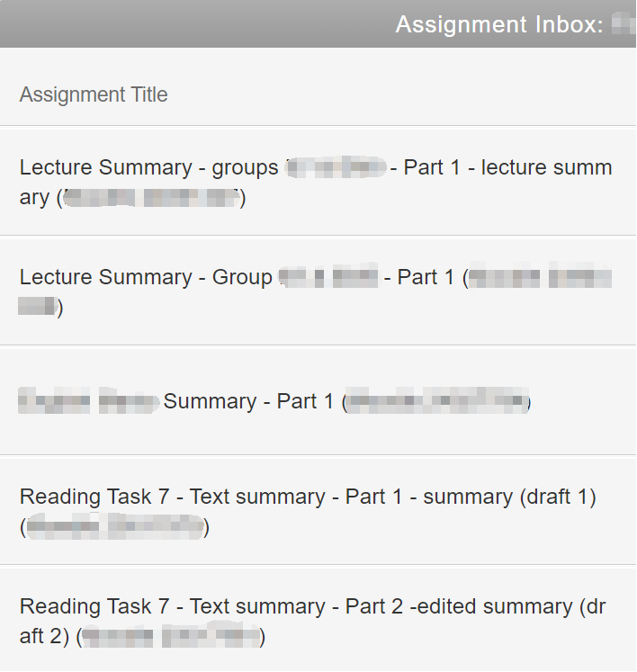
Task: Click the Assignment Inbox header title
Action: 499,24
